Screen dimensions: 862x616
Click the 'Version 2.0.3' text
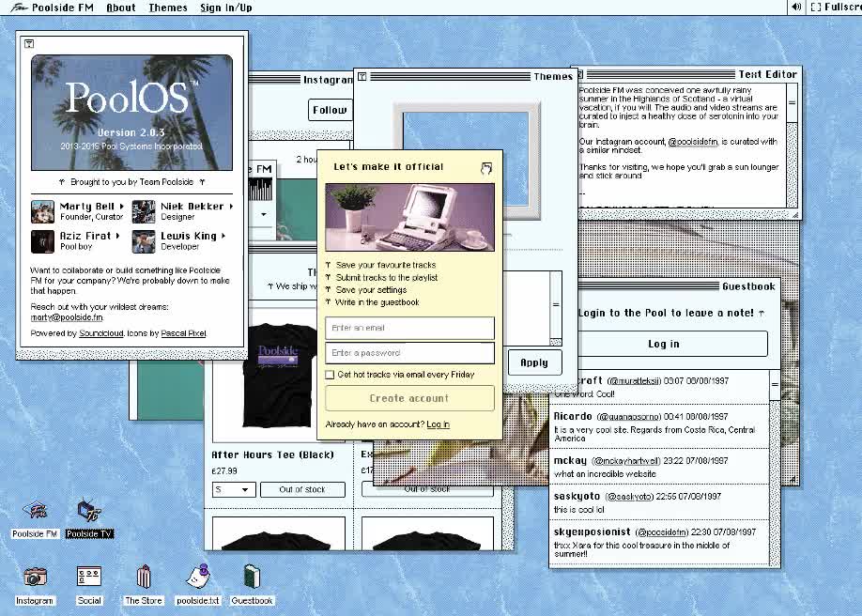click(x=131, y=132)
